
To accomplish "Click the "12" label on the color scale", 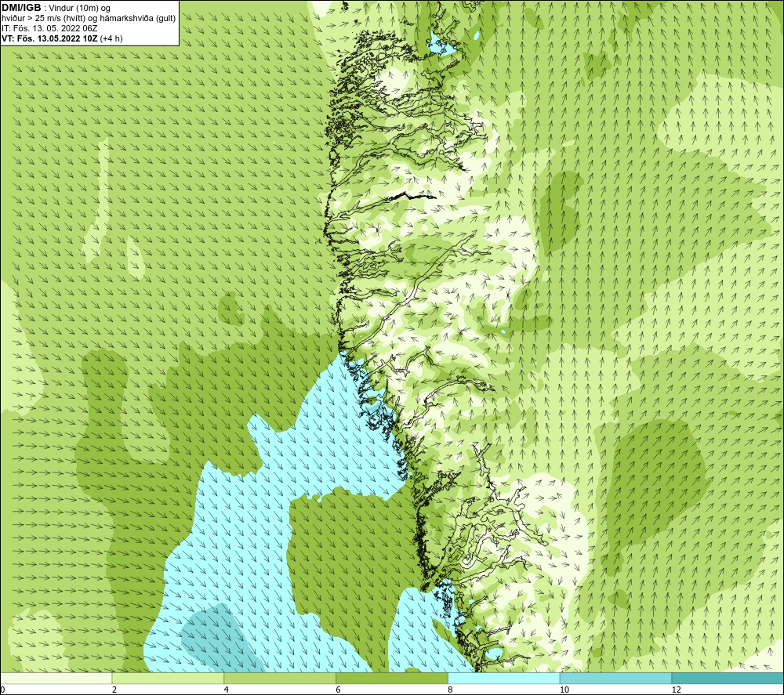I will 677,690.
